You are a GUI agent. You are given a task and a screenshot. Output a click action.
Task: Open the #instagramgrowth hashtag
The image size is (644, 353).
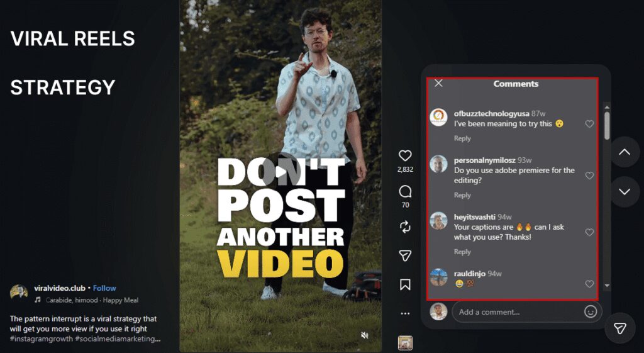tap(42, 339)
